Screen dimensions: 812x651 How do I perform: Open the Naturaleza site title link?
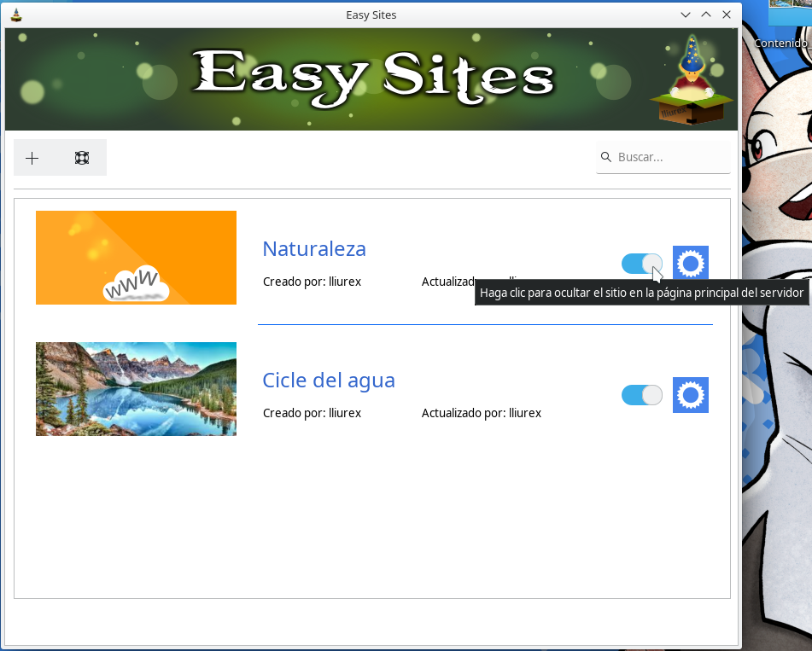click(313, 248)
